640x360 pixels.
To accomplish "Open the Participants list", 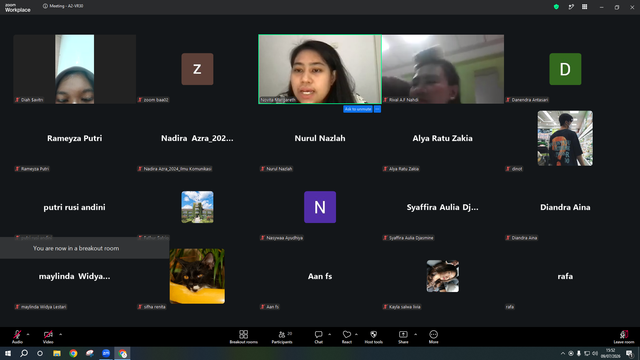I will 282,337.
